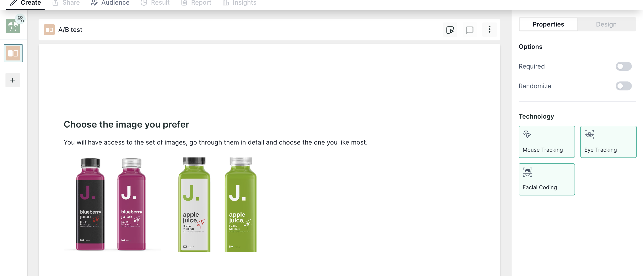Switch to the Properties panel tab
Image resolution: width=644 pixels, height=276 pixels.
coord(548,24)
